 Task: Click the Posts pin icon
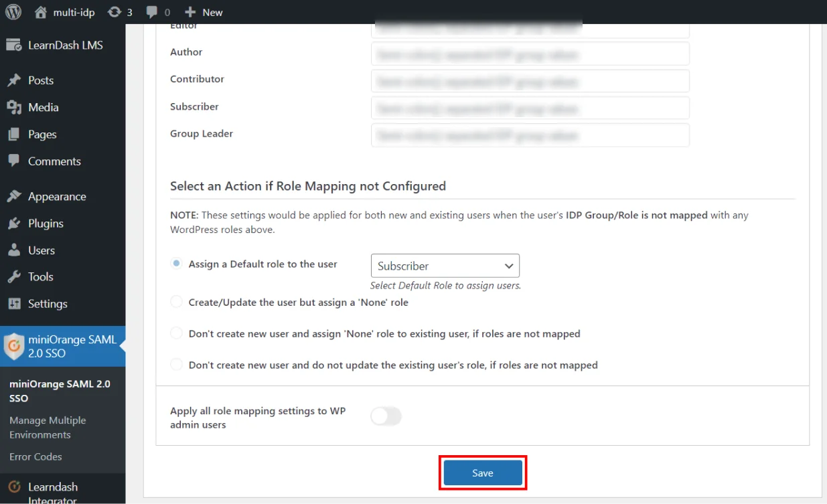tap(14, 80)
